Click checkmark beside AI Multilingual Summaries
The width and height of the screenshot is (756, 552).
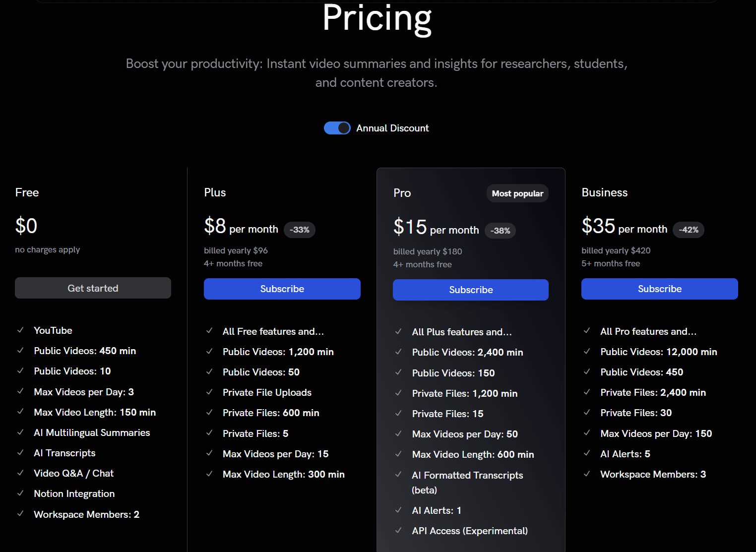point(21,432)
